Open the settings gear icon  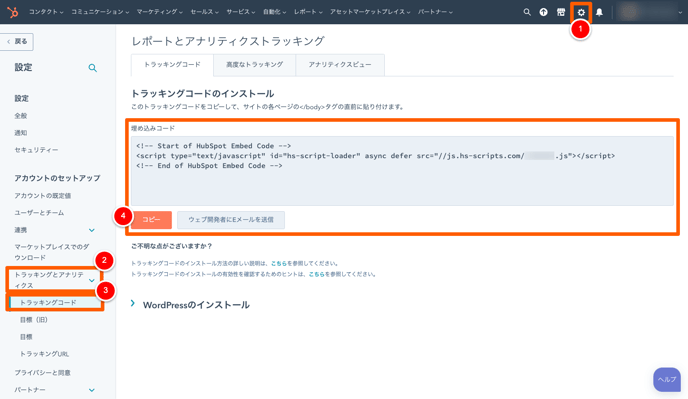coord(581,12)
